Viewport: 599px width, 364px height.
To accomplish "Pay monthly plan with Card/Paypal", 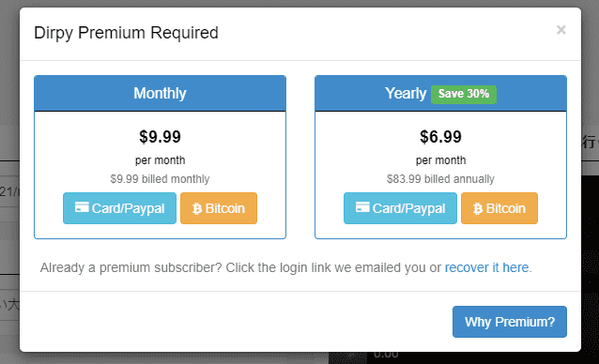I will coord(119,208).
